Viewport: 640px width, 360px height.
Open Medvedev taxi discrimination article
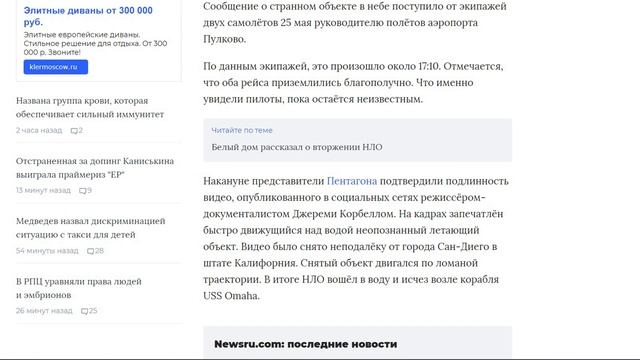click(91, 228)
